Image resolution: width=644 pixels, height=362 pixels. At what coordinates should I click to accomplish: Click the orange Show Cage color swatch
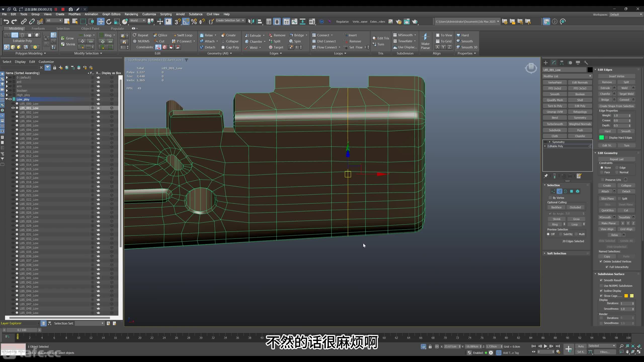[x=626, y=296]
